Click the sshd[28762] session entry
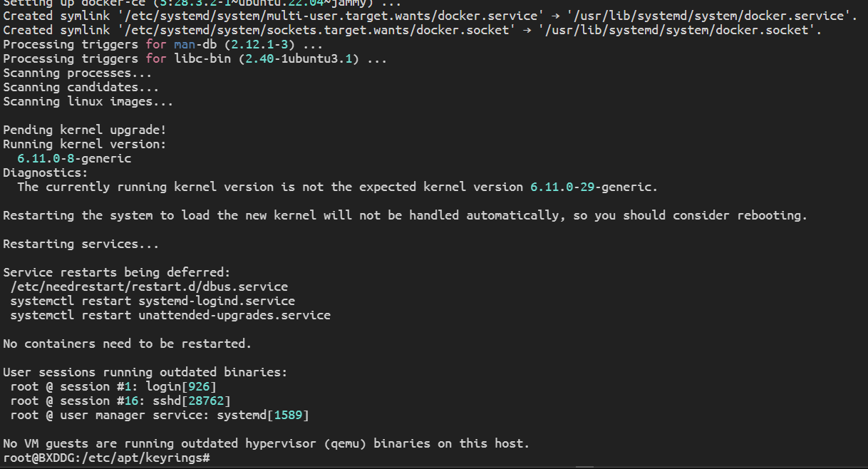 (x=192, y=401)
